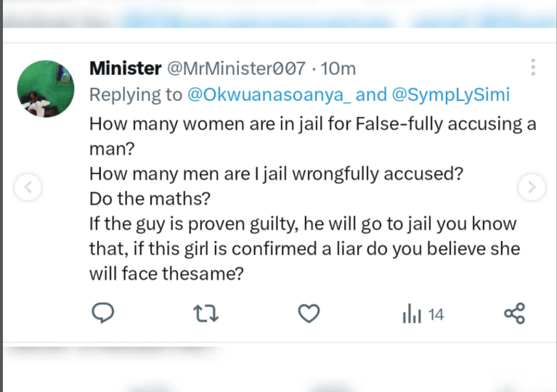
Task: Open Minister's profile picture avatar
Action: [46, 89]
